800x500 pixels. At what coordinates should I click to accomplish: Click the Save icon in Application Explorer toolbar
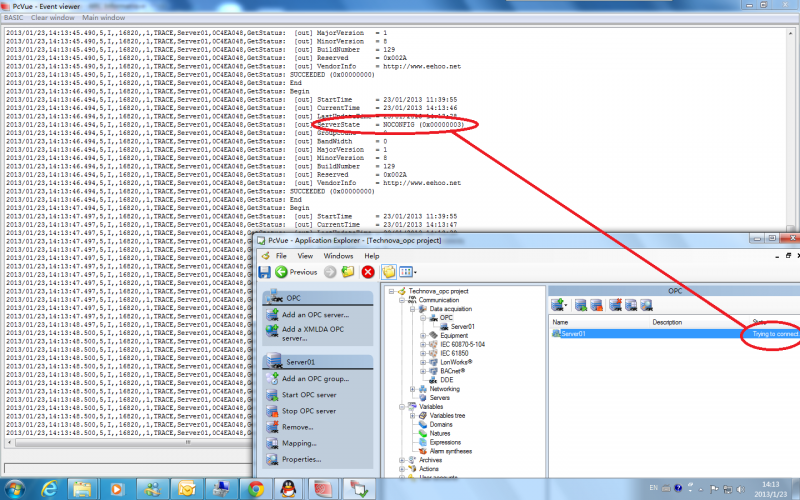264,272
